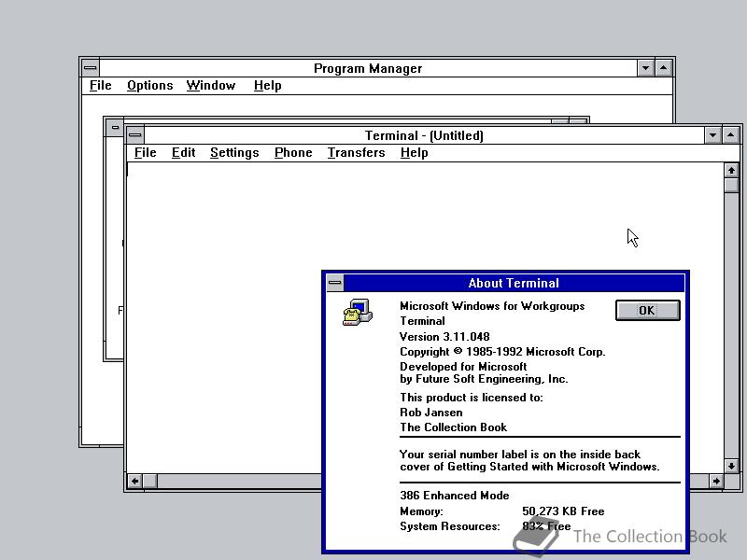
Task: Click 'by Future Soft Engineering, Inc.' text
Action: pos(484,379)
